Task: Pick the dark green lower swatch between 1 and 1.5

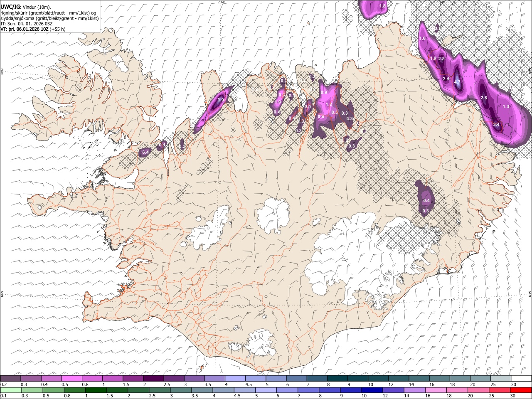Action: 96,390
